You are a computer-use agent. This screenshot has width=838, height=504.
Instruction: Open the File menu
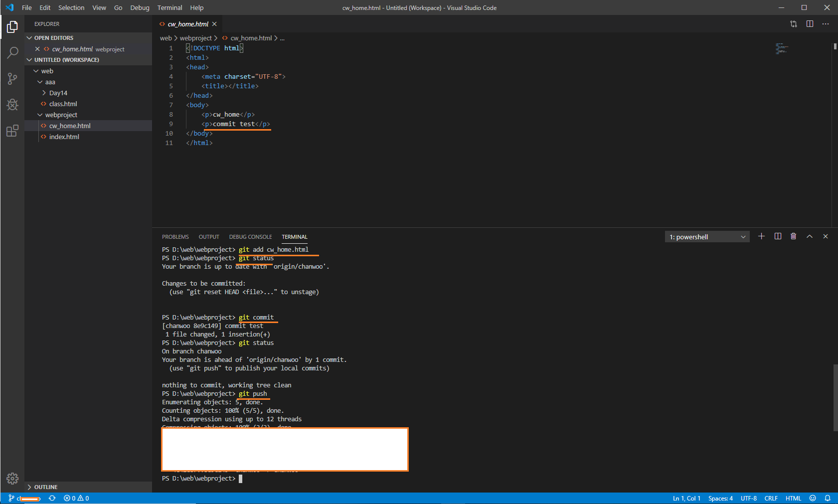point(27,7)
